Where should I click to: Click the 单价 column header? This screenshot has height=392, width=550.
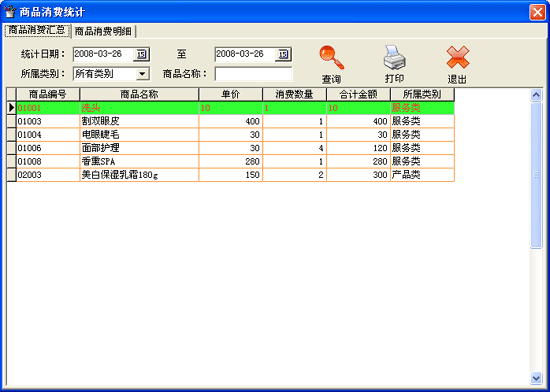tap(231, 94)
